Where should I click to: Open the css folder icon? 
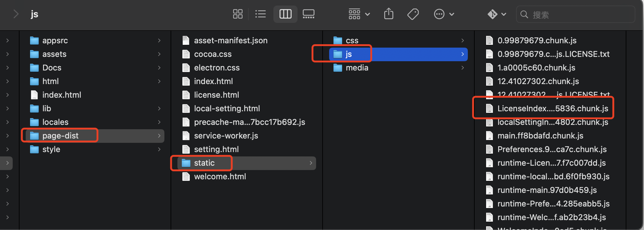click(x=338, y=40)
